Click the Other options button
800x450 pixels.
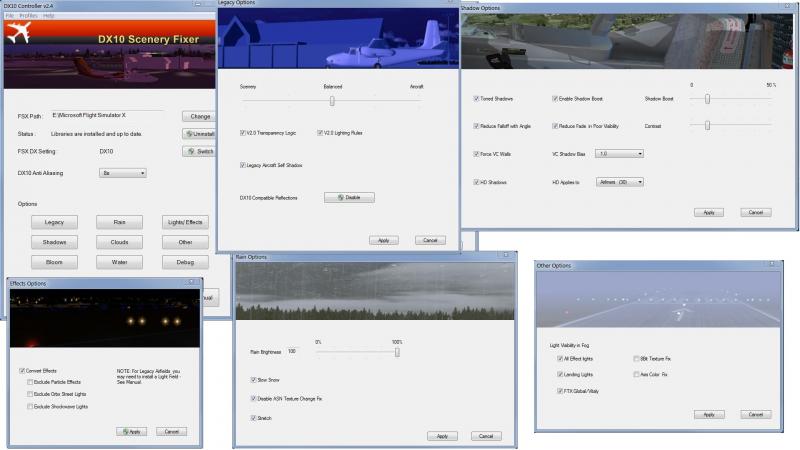coord(185,242)
